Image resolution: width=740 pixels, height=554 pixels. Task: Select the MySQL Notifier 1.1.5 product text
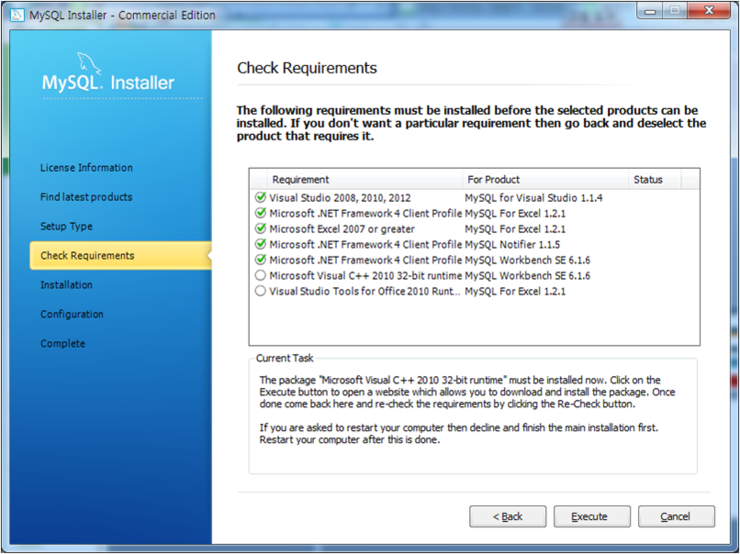[x=512, y=244]
